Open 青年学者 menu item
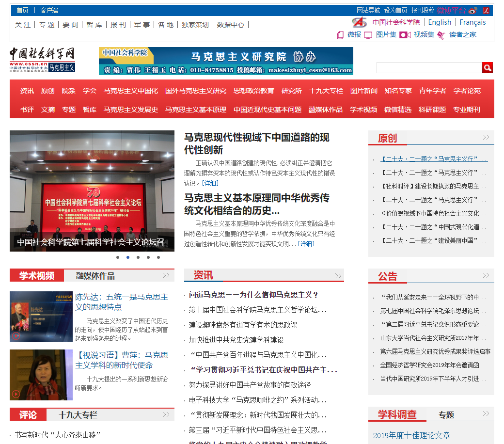Screen dimensions: 504x444 click(432, 91)
